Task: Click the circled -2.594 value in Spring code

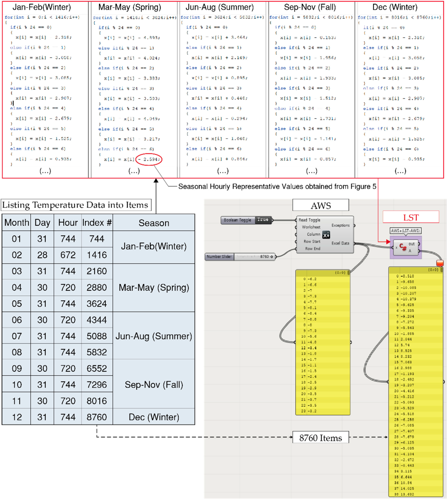Action: [149, 159]
